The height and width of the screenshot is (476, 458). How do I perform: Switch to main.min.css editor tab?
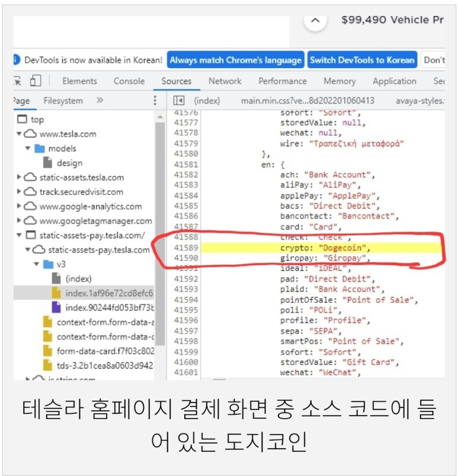click(x=308, y=101)
